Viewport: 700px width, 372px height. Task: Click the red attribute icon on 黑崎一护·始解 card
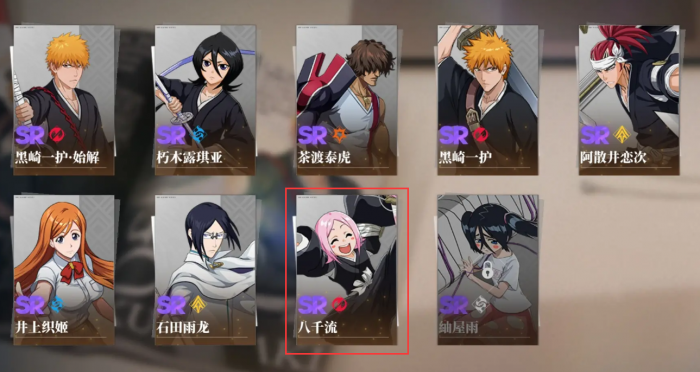(57, 134)
